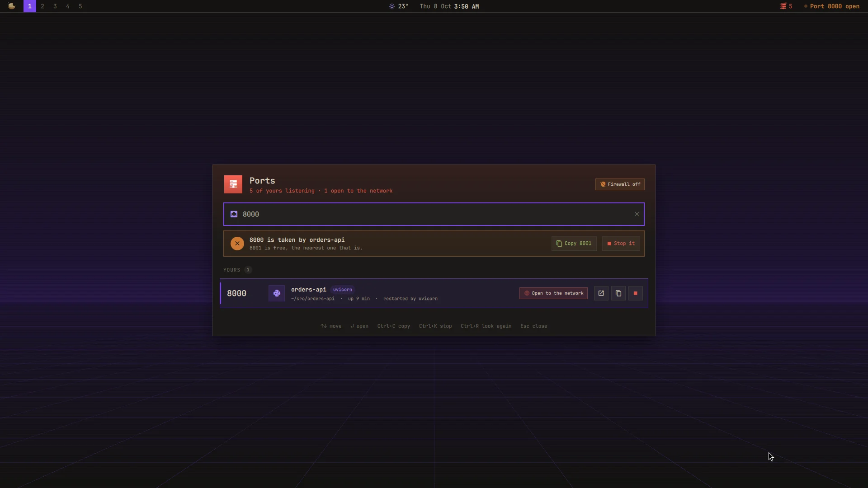Toggle the Firewall off badge
868x488 pixels.
point(620,184)
